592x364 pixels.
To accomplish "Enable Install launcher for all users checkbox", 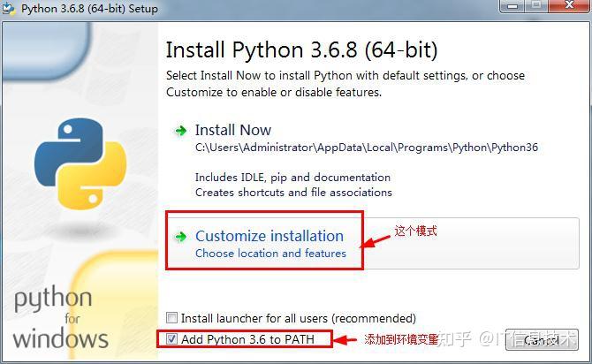I will (x=171, y=317).
